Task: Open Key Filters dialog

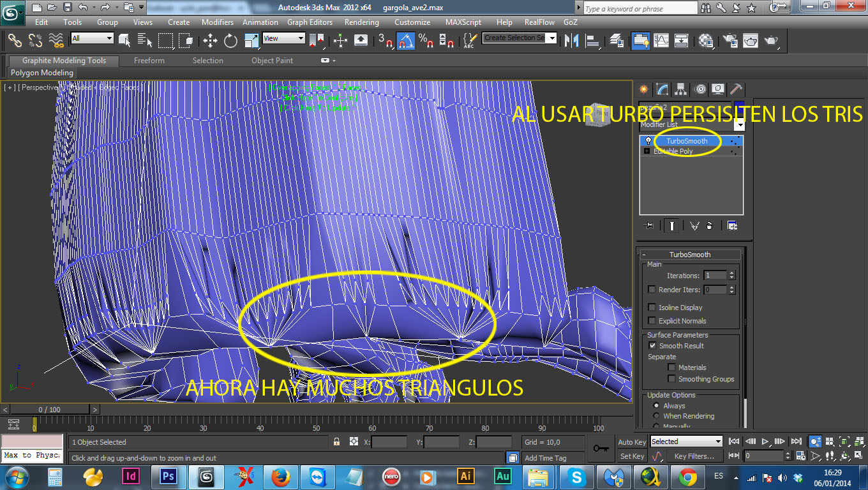Action: pyautogui.click(x=694, y=456)
